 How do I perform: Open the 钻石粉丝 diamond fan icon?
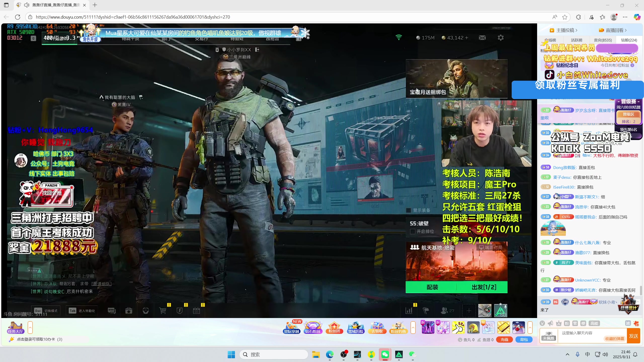click(313, 327)
